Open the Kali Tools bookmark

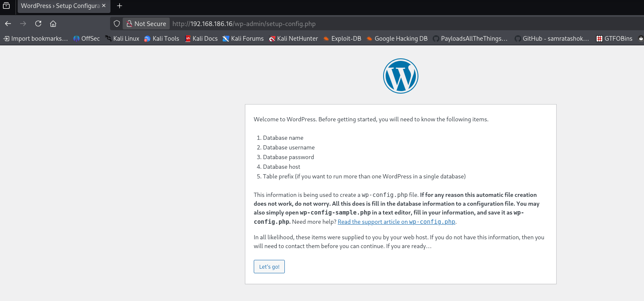coord(162,38)
